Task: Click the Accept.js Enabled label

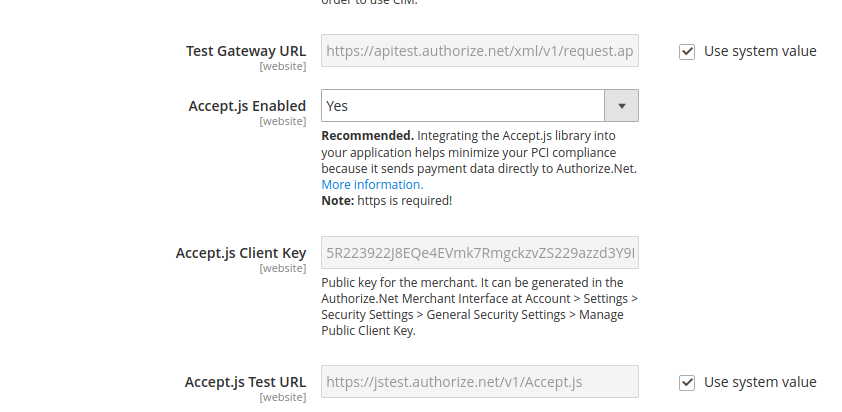Action: tap(247, 106)
